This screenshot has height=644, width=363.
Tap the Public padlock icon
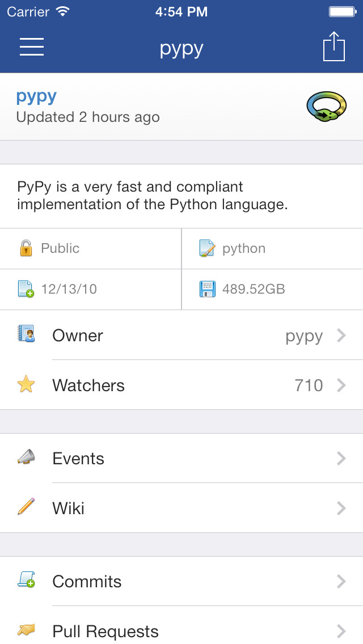pos(26,248)
